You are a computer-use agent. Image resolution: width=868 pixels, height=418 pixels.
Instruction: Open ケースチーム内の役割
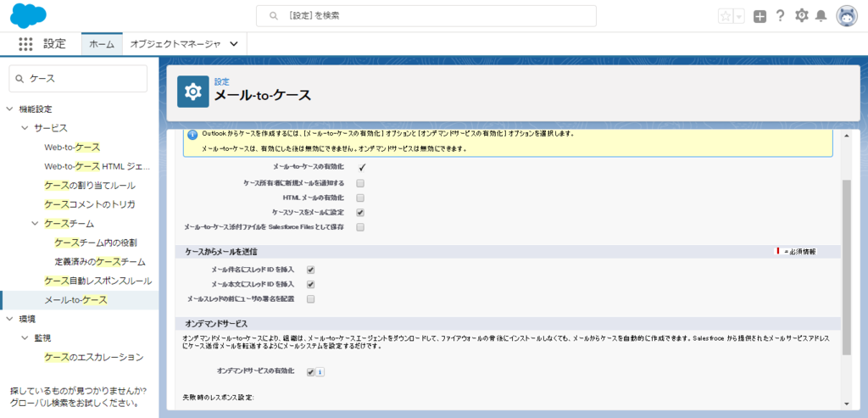coord(96,242)
